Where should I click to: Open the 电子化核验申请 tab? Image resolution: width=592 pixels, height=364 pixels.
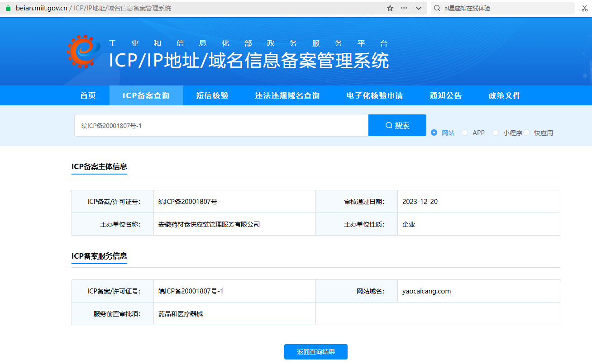click(x=375, y=95)
